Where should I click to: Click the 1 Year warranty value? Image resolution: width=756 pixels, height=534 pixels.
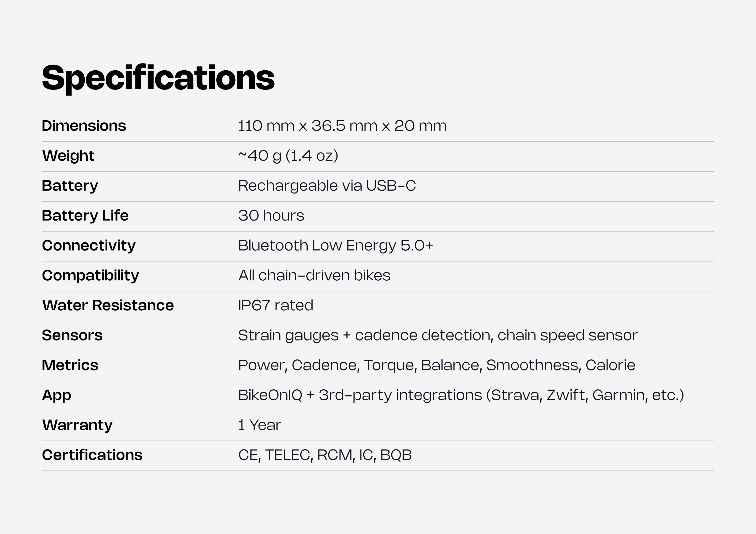[259, 425]
